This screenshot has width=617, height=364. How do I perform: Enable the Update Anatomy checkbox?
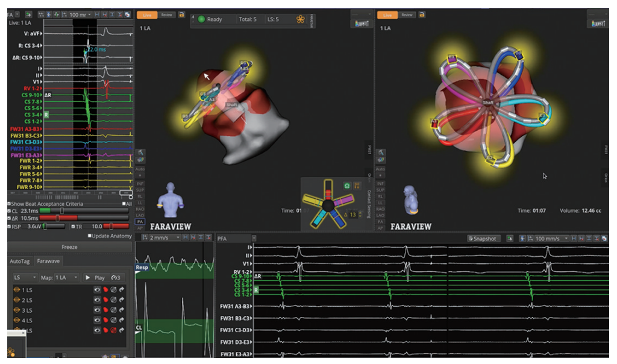[89, 236]
